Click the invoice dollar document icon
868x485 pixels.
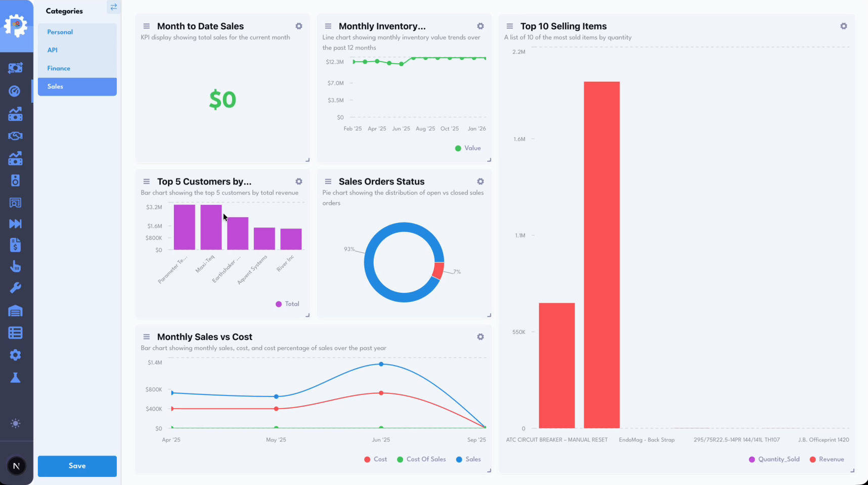(16, 245)
